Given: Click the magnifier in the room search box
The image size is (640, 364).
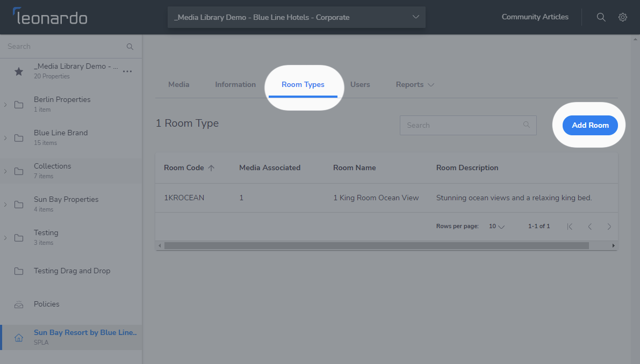Looking at the screenshot, I should pyautogui.click(x=527, y=125).
